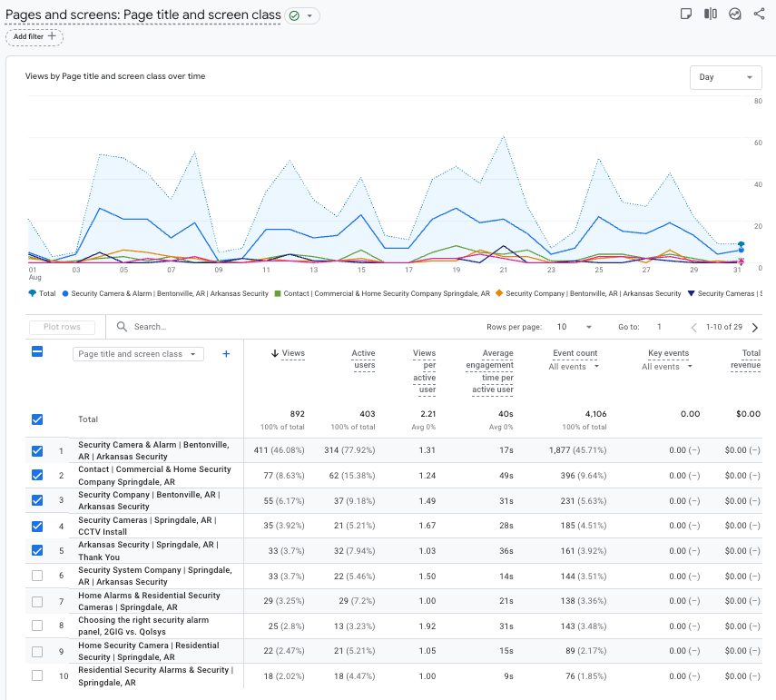
Task: Check row 6 Security System Company checkbox
Action: coord(37,576)
